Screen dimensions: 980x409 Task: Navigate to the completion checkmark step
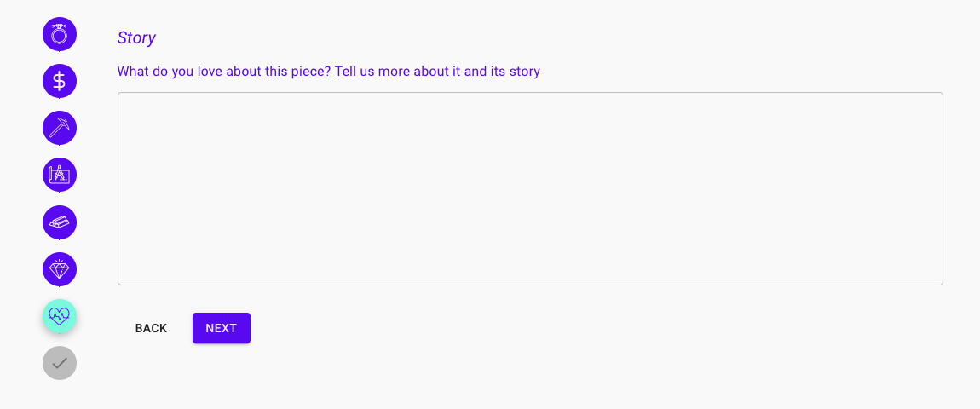pyautogui.click(x=60, y=363)
